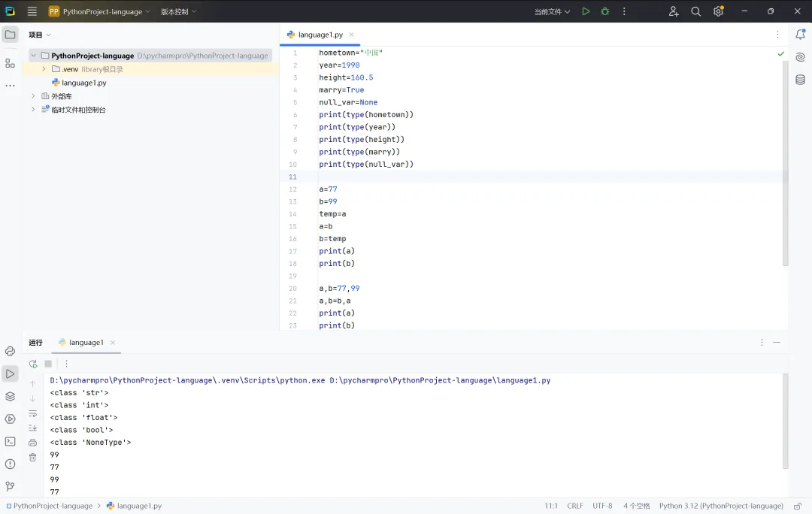Open AI Assistant spiral icon
Image resolution: width=812 pixels, height=514 pixels.
(x=800, y=57)
